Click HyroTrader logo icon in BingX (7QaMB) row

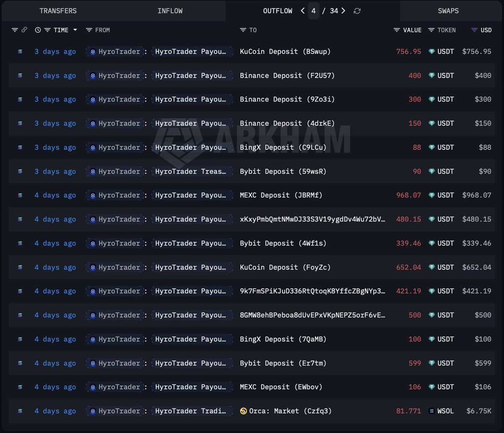[93, 339]
